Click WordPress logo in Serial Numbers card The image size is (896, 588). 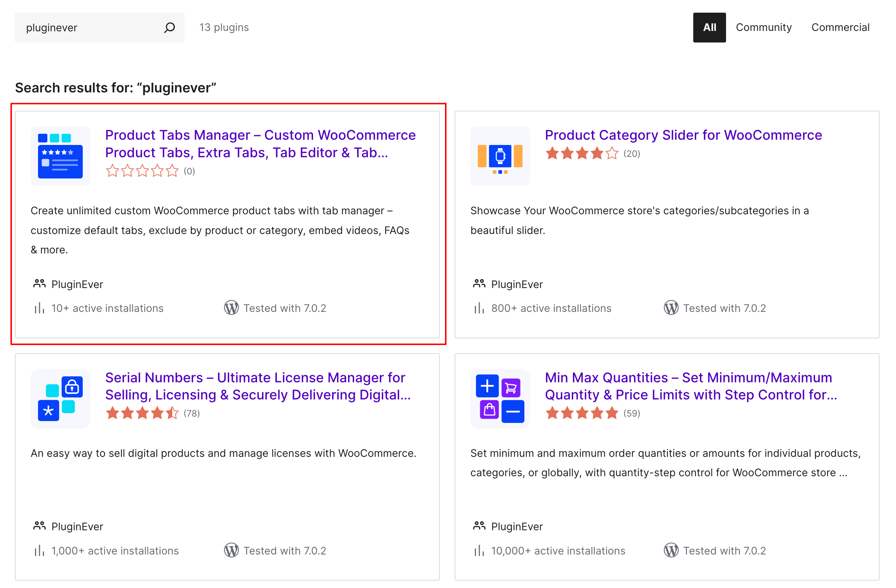pos(231,550)
